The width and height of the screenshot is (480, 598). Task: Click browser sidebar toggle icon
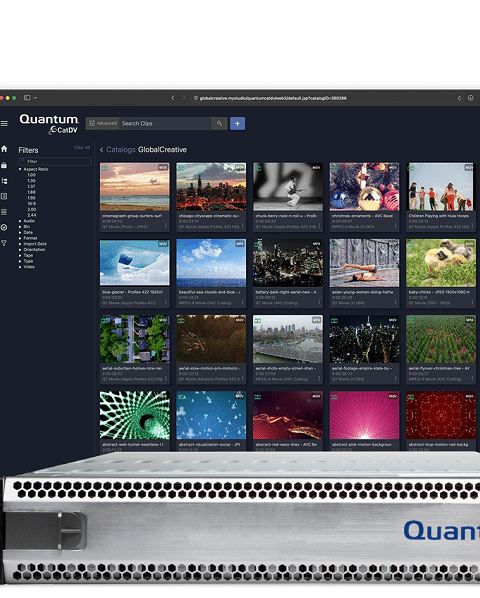27,98
